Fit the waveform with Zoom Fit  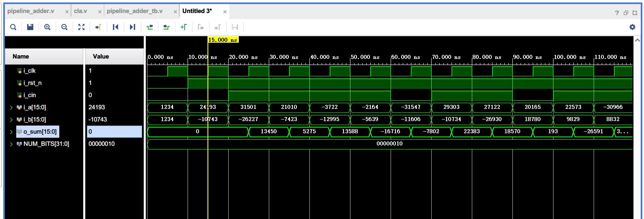point(81,27)
